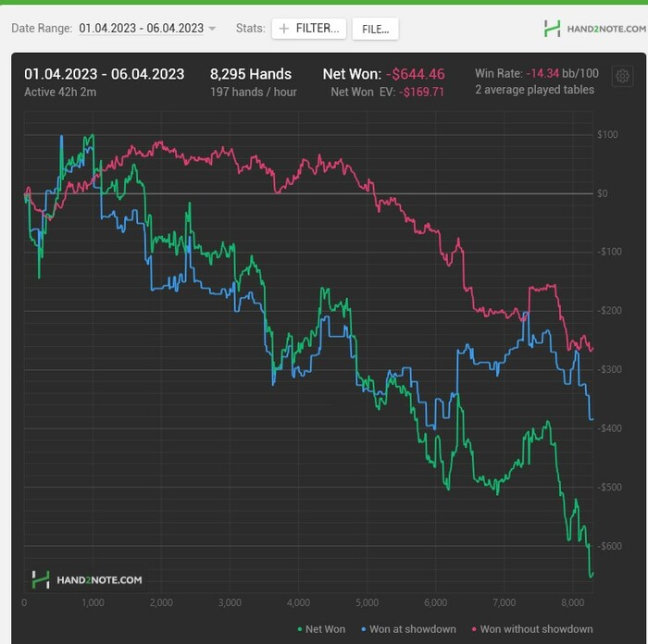Click the FILE... button

375,29
